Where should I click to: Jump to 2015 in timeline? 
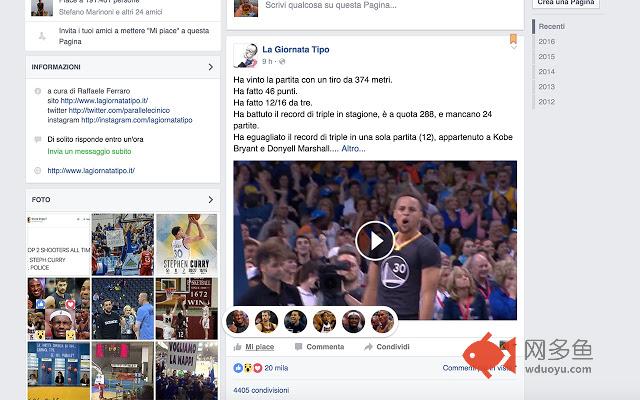(x=547, y=57)
